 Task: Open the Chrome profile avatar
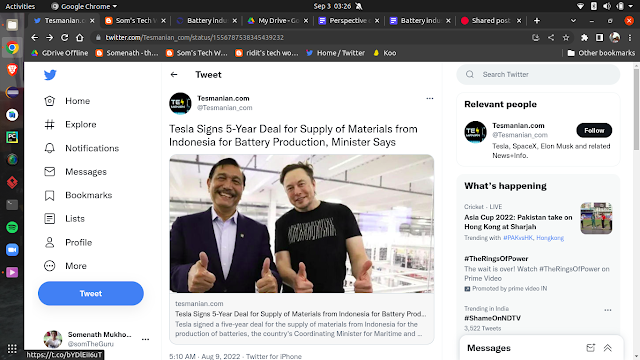615,38
